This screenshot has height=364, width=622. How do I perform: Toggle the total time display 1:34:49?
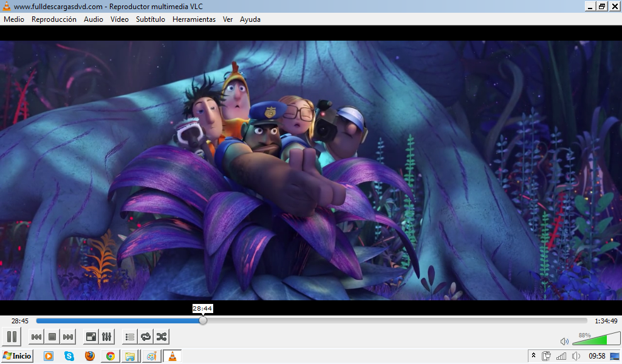point(606,321)
